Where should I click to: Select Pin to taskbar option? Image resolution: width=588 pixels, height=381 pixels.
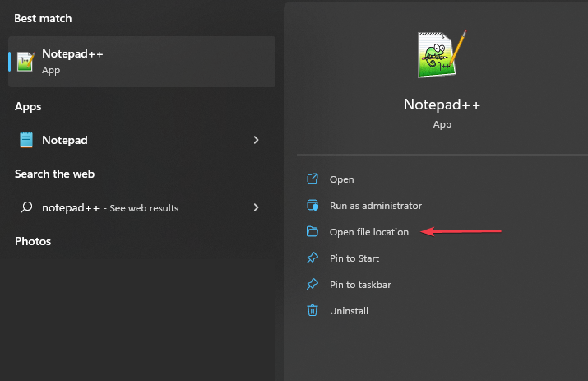(360, 285)
